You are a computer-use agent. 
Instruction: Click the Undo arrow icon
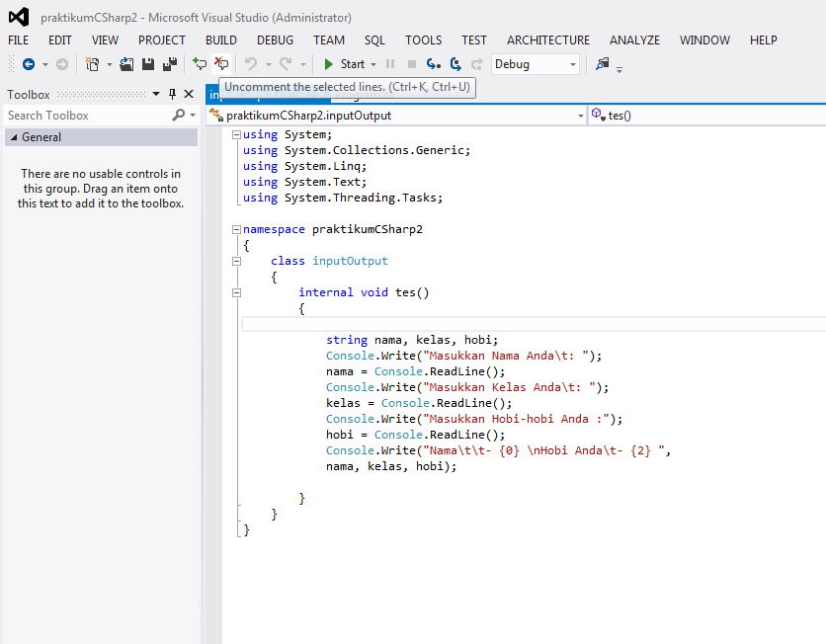pyautogui.click(x=251, y=64)
